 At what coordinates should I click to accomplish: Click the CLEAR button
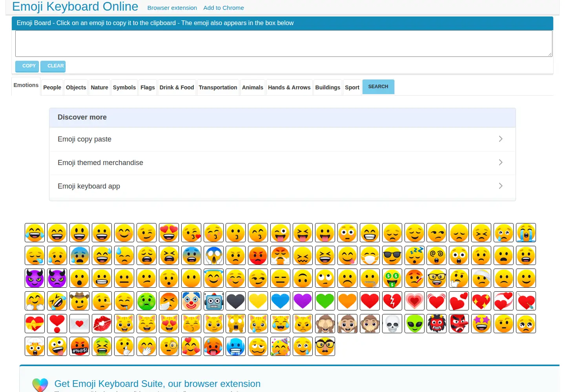[x=53, y=66]
